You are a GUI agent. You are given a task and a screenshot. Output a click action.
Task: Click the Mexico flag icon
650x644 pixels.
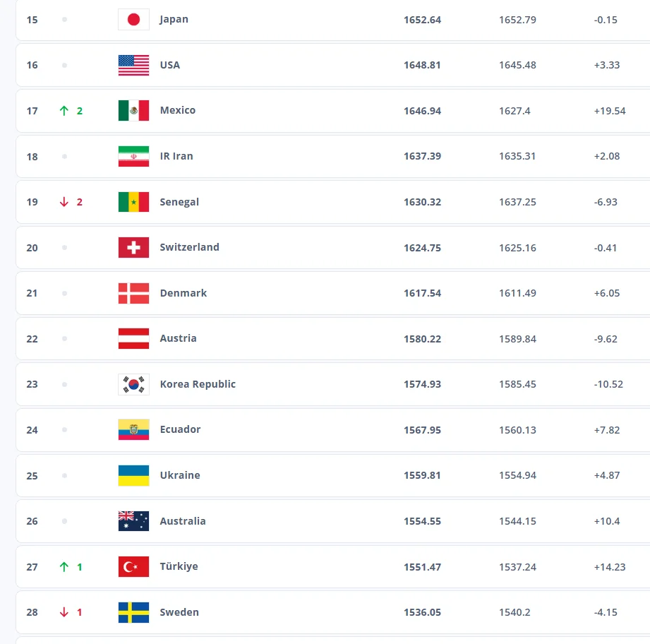133,111
